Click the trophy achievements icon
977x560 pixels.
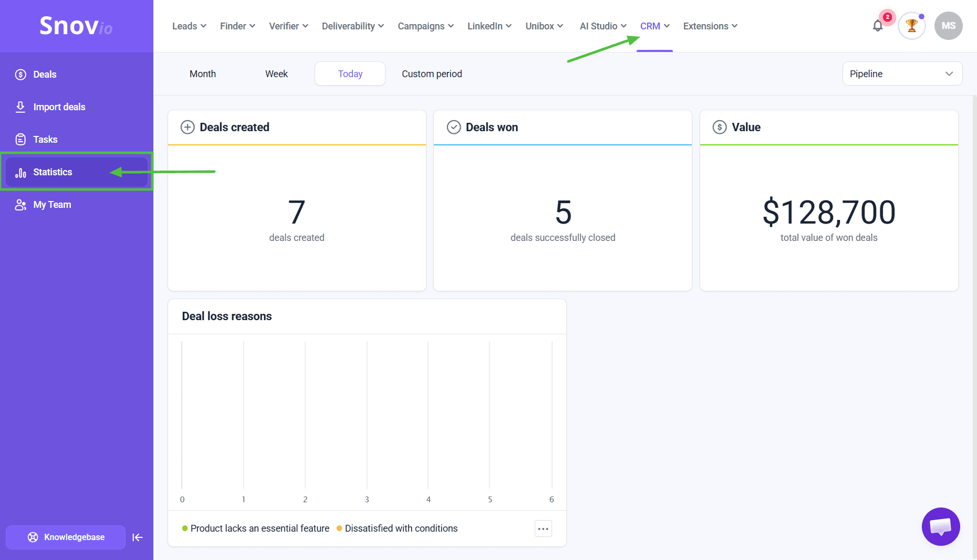click(911, 26)
